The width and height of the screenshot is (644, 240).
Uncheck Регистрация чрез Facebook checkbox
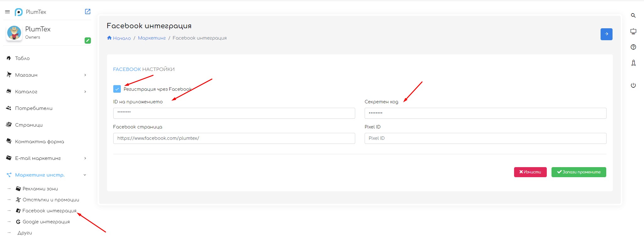point(117,89)
